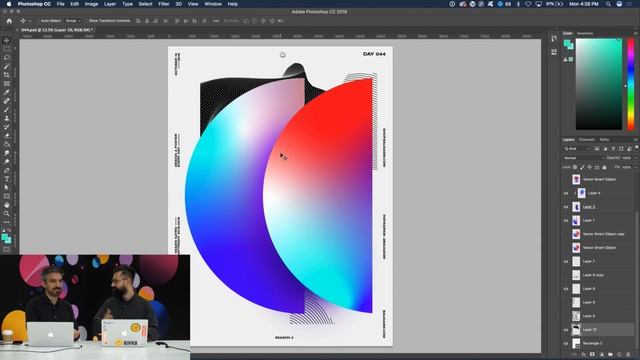Screen dimensions: 640x360
Task: Open the collapsed History panel icon
Action: [553, 38]
